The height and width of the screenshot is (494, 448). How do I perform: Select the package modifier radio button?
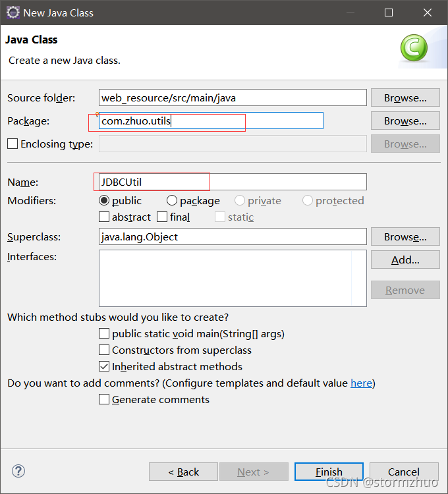point(172,200)
